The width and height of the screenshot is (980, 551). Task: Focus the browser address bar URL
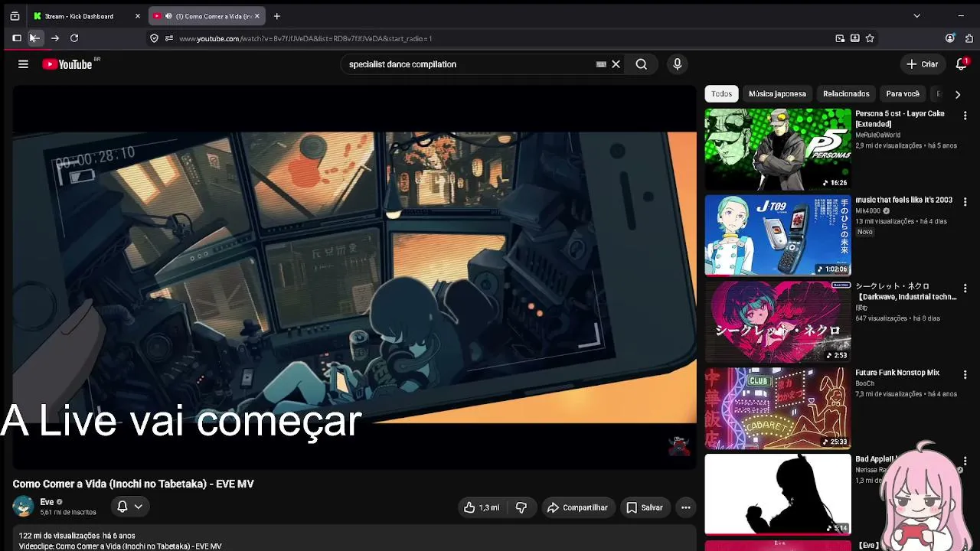click(x=306, y=38)
